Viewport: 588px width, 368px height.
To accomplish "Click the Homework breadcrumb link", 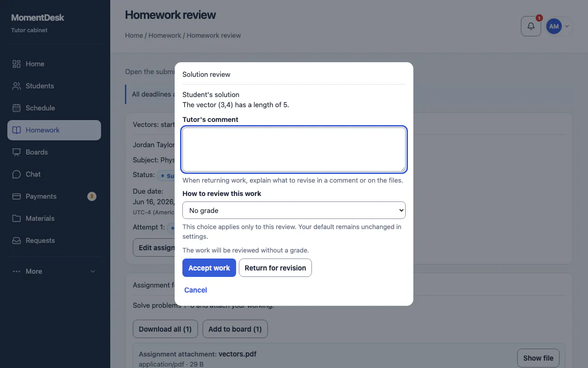I will click(165, 35).
